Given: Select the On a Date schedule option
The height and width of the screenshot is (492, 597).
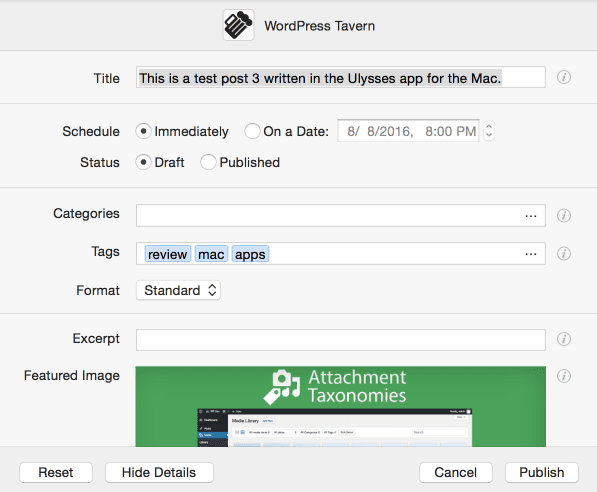Looking at the screenshot, I should click(252, 131).
